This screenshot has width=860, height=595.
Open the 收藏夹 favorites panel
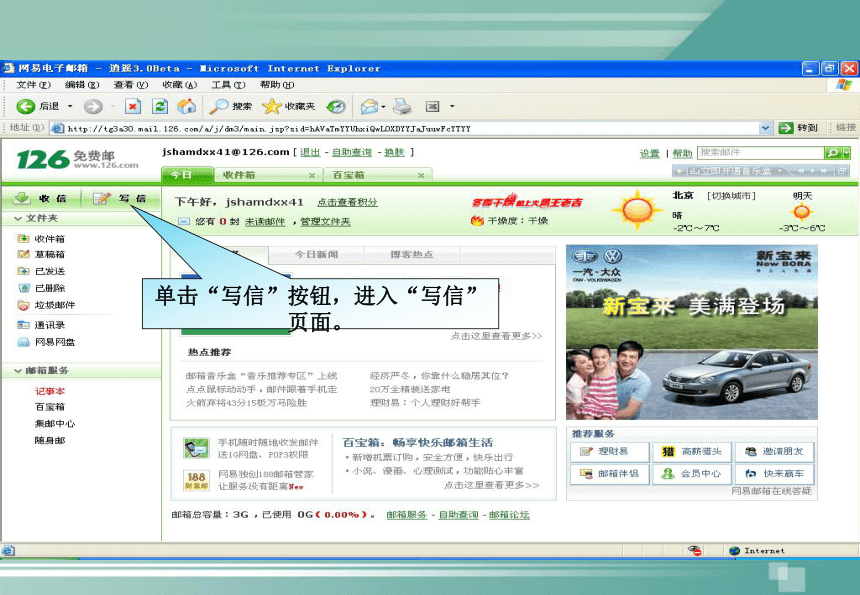coord(288,106)
